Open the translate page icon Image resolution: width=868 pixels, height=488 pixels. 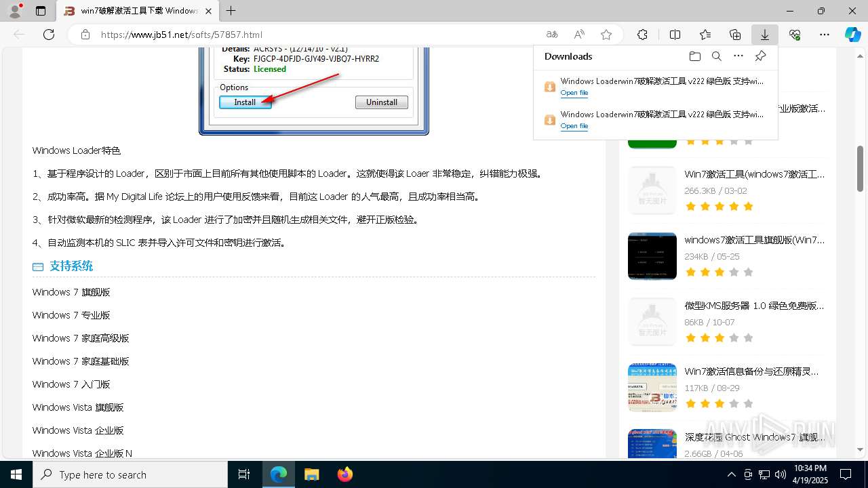click(x=552, y=35)
